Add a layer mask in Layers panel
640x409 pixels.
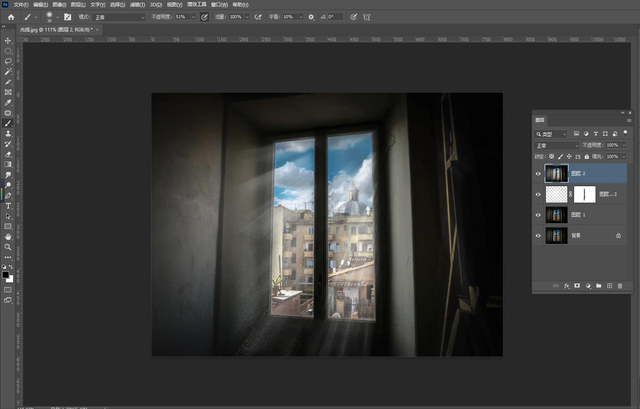pos(577,286)
